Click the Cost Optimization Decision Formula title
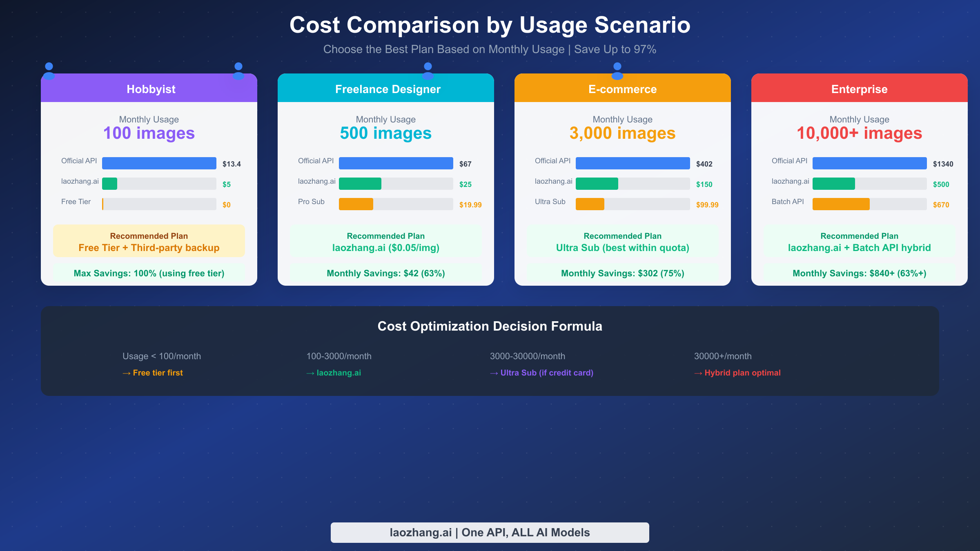 [490, 326]
